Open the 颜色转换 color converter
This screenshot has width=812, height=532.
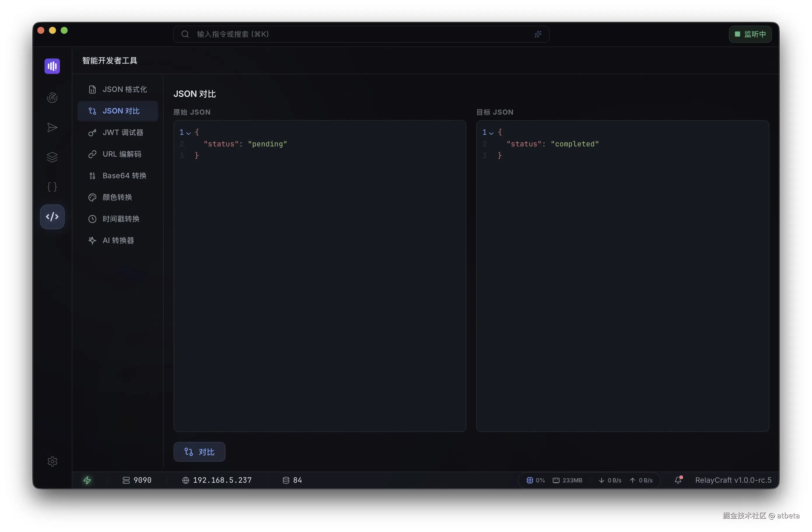(x=118, y=197)
